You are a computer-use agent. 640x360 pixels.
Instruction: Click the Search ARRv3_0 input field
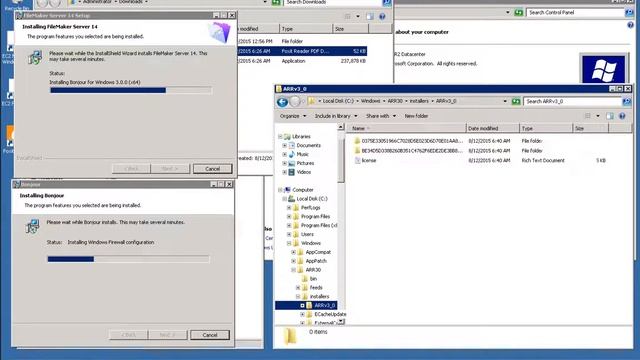click(x=572, y=101)
